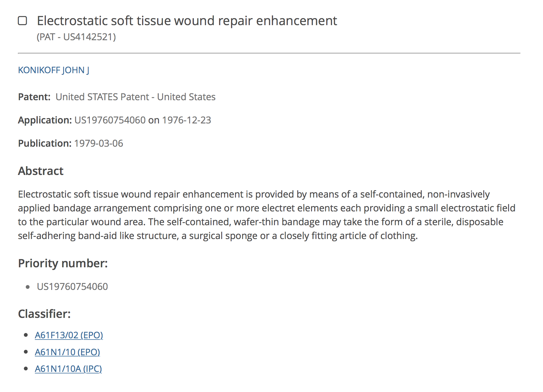Click the bold Publication: label
Image resolution: width=543 pixels, height=392 pixels.
pos(45,143)
